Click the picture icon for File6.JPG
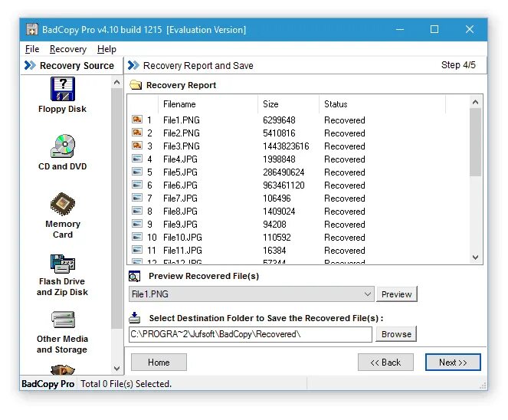 coord(137,185)
